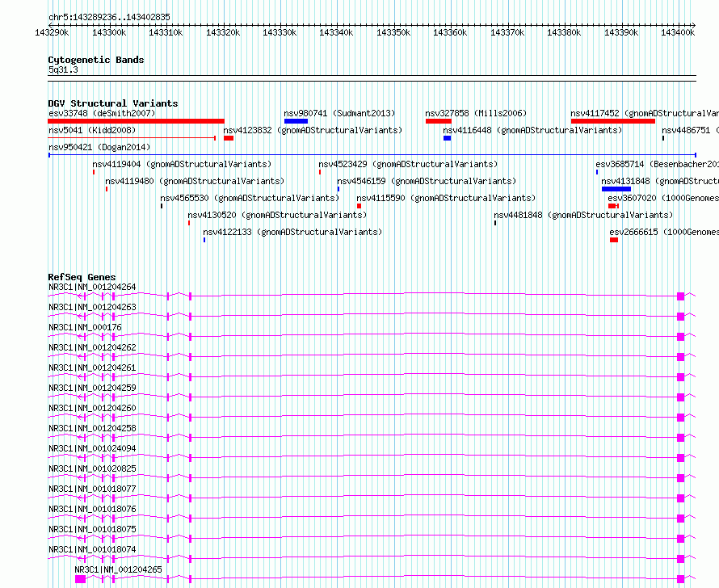The image size is (719, 588).
Task: Click the nsv4122133 variant label
Action: (292, 232)
